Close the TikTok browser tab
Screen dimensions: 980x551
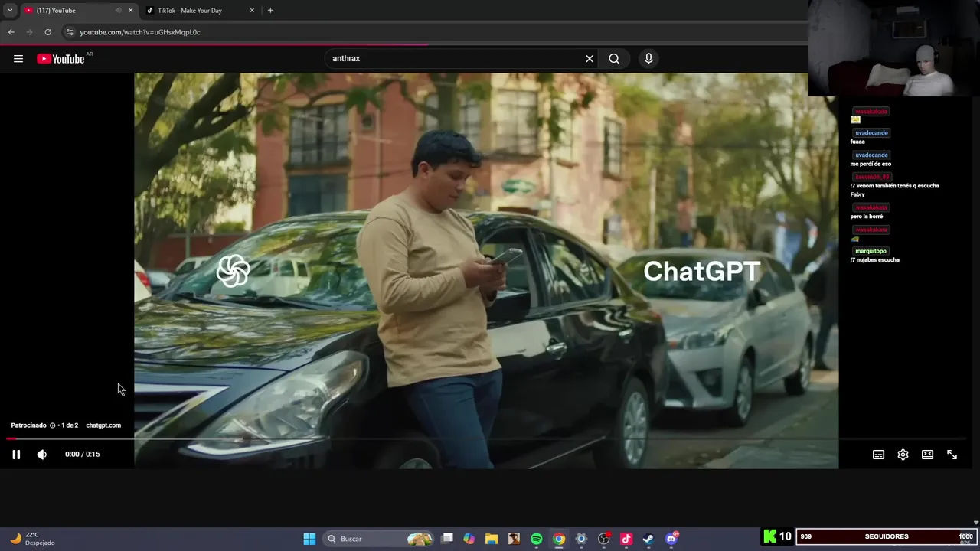click(252, 11)
